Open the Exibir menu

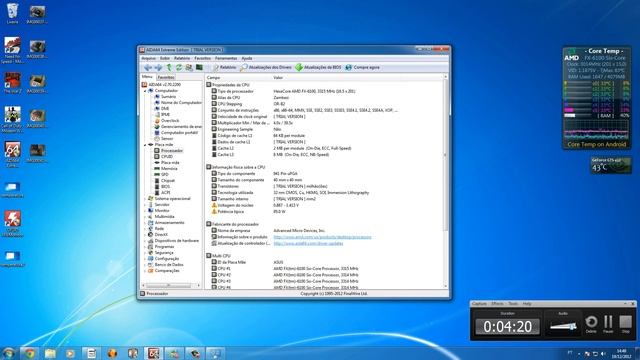pyautogui.click(x=165, y=58)
